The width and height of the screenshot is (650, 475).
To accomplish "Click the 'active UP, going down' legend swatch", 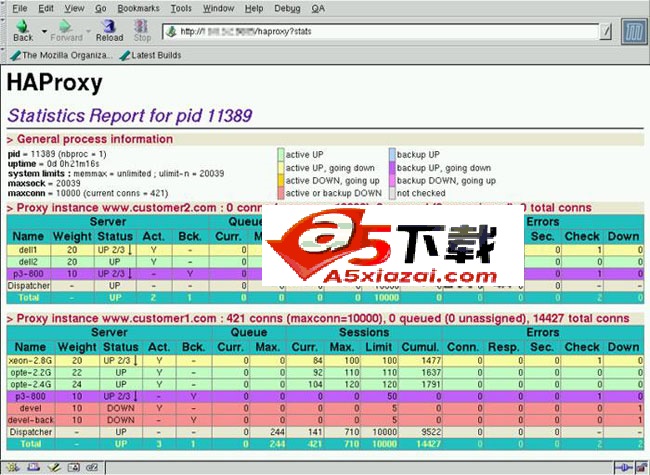I will 281,167.
